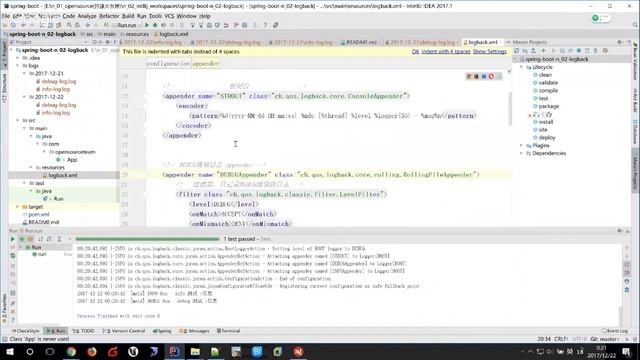Open the Terminal tool window button
Image resolution: width=640 pixels, height=360 pixels.
(x=228, y=331)
